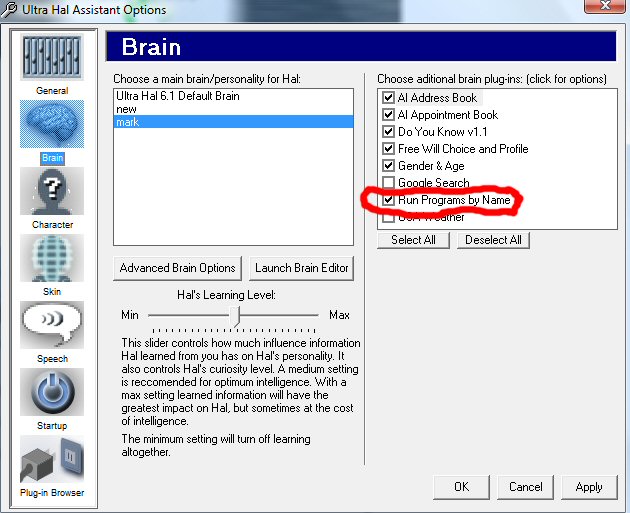Enable the Google Search plug-in checkbox
This screenshot has width=630, height=513.
[388, 182]
